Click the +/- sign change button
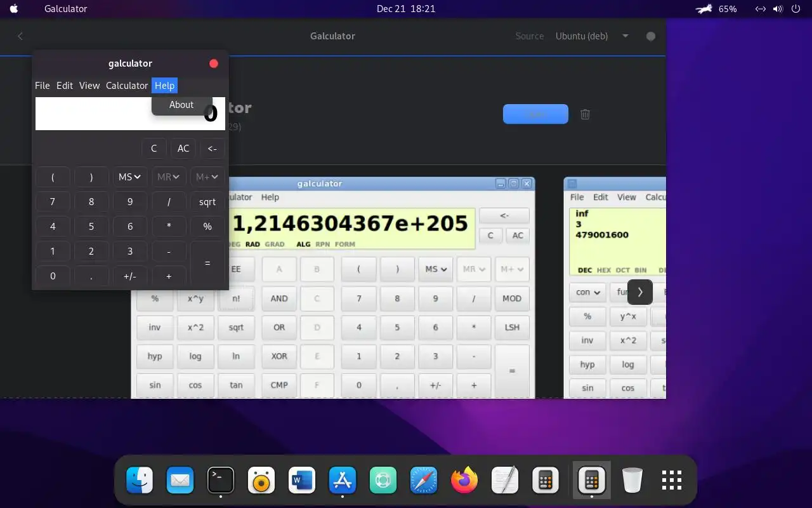The height and width of the screenshot is (508, 812). click(130, 276)
